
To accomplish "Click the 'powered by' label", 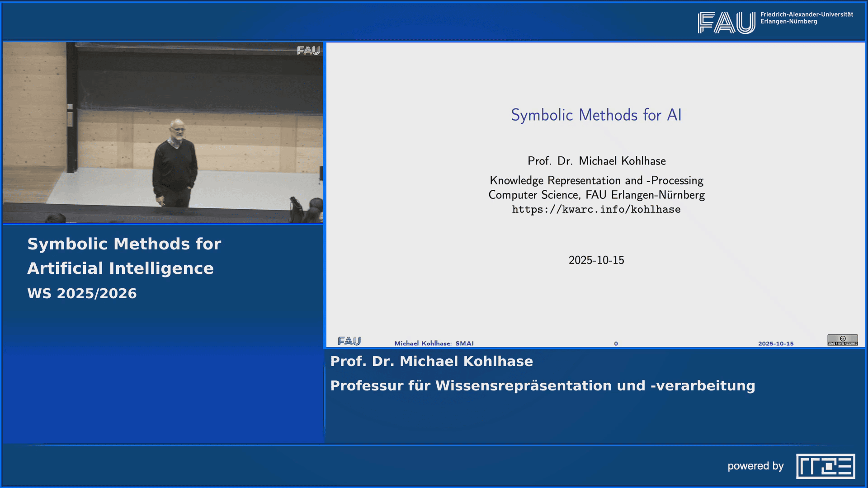I will (756, 466).
